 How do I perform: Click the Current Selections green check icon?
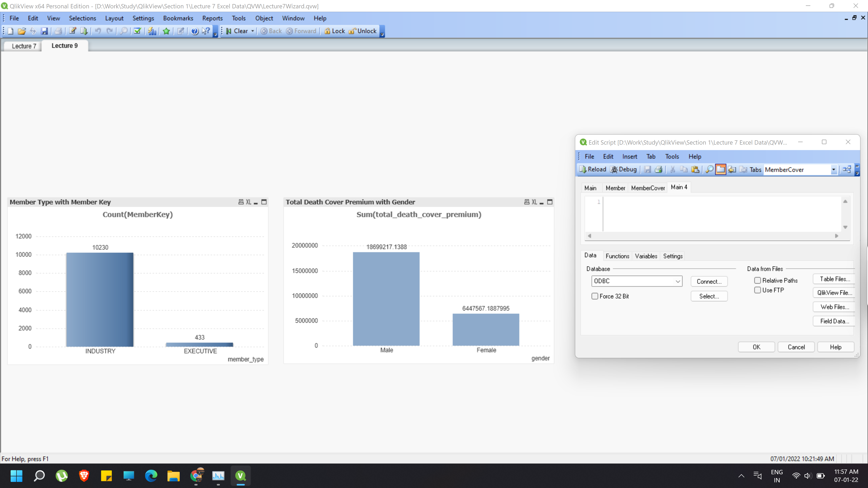pyautogui.click(x=137, y=31)
